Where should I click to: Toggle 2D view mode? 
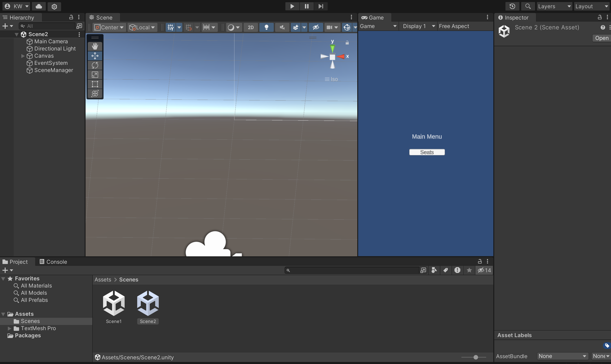point(251,27)
